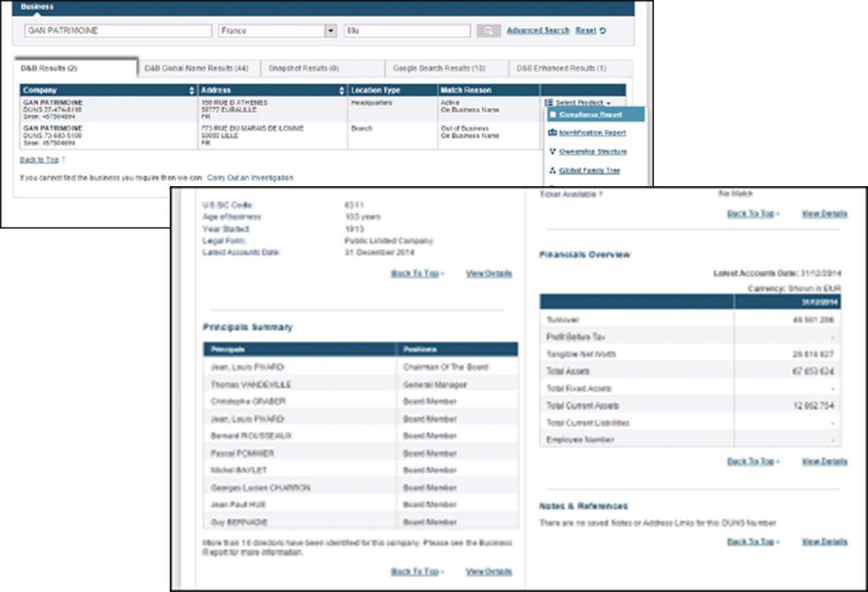This screenshot has height=592, width=868.
Task: Open the D&B Enhanced Results tab
Action: [x=561, y=69]
